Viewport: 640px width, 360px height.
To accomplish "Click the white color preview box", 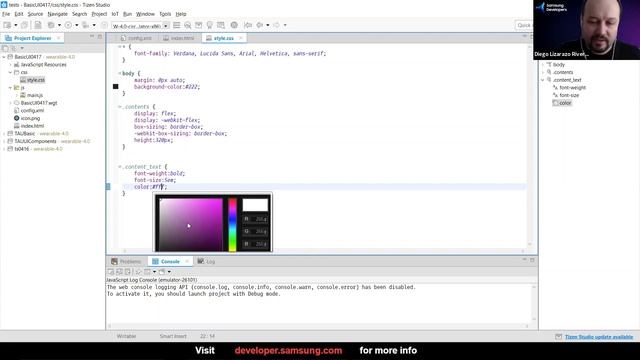I will 255,205.
